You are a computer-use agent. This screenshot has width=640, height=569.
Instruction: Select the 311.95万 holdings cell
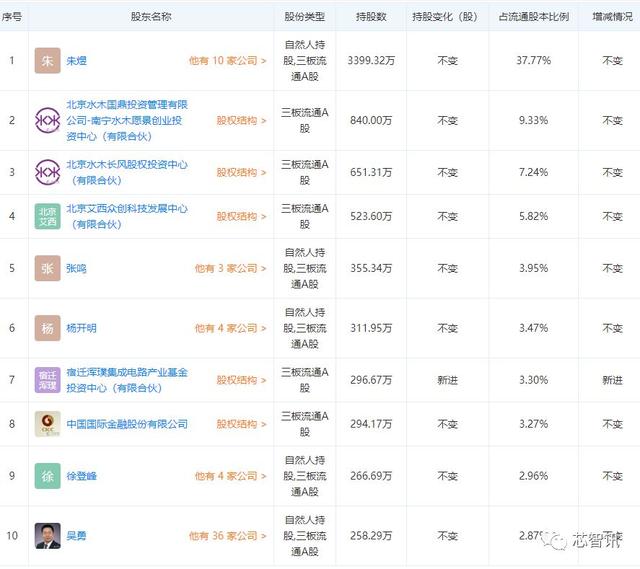tap(371, 328)
